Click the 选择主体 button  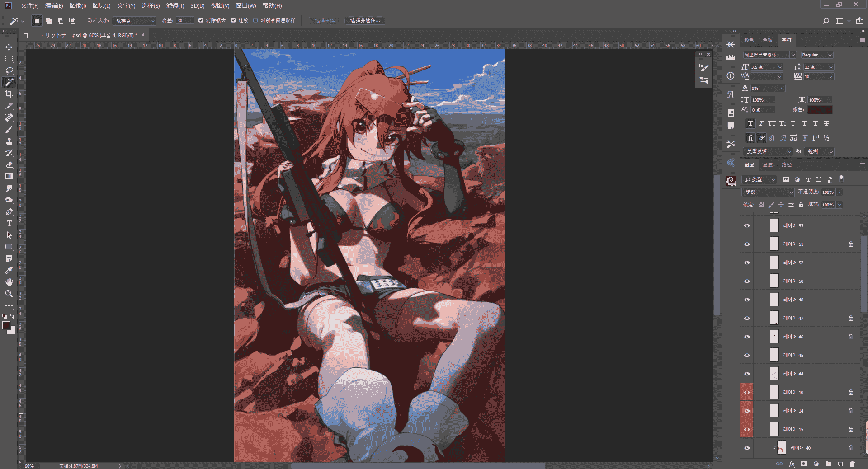pyautogui.click(x=325, y=21)
